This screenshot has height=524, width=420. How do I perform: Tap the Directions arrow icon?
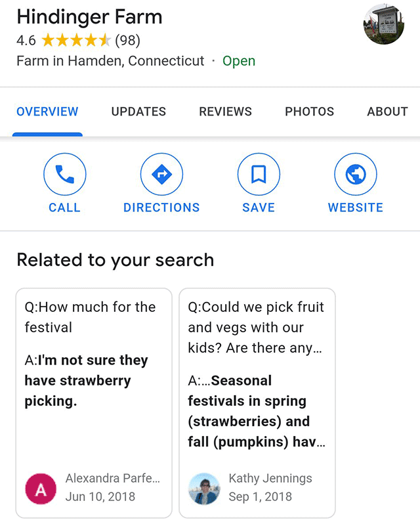pyautogui.click(x=161, y=175)
